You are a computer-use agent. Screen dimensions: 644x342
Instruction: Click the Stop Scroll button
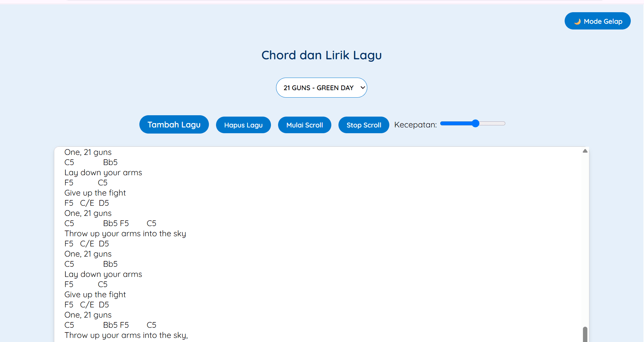[x=364, y=125]
